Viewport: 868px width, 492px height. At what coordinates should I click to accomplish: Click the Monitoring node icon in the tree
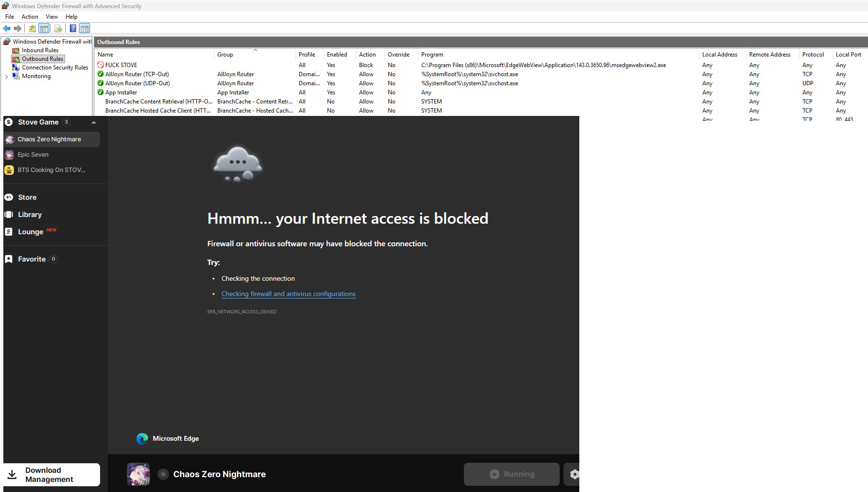16,76
